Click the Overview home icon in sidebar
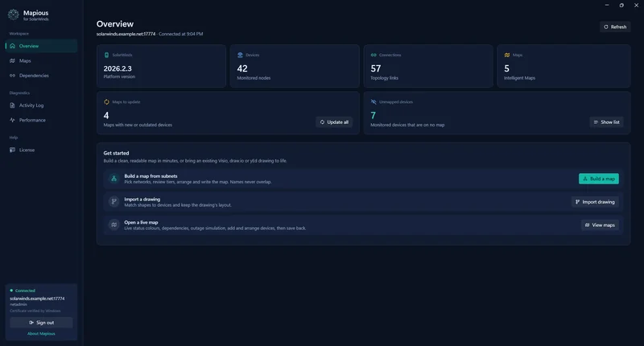 click(x=12, y=46)
